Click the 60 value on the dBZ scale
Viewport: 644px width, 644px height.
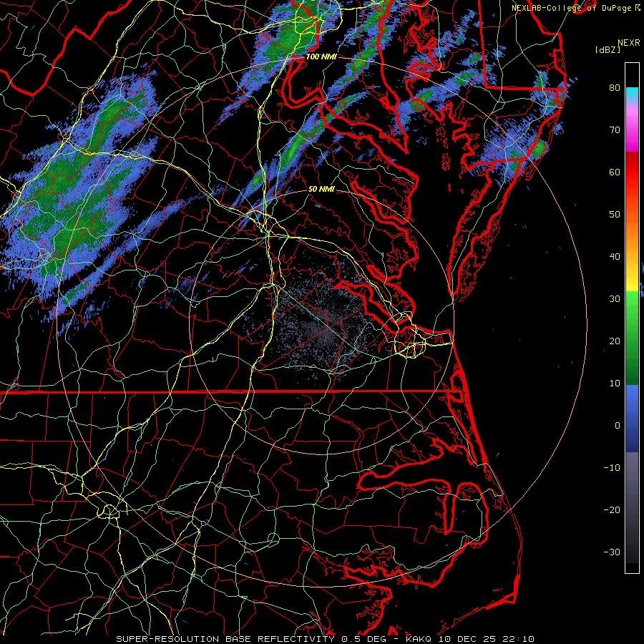pos(615,172)
